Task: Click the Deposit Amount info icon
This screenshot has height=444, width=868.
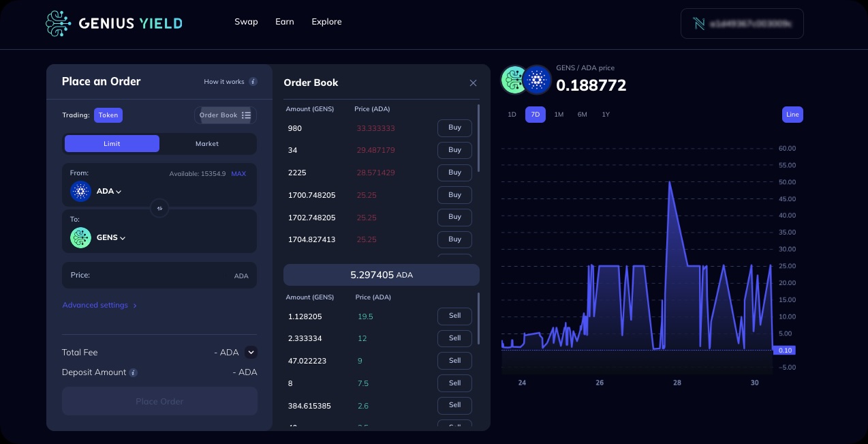Action: click(134, 373)
